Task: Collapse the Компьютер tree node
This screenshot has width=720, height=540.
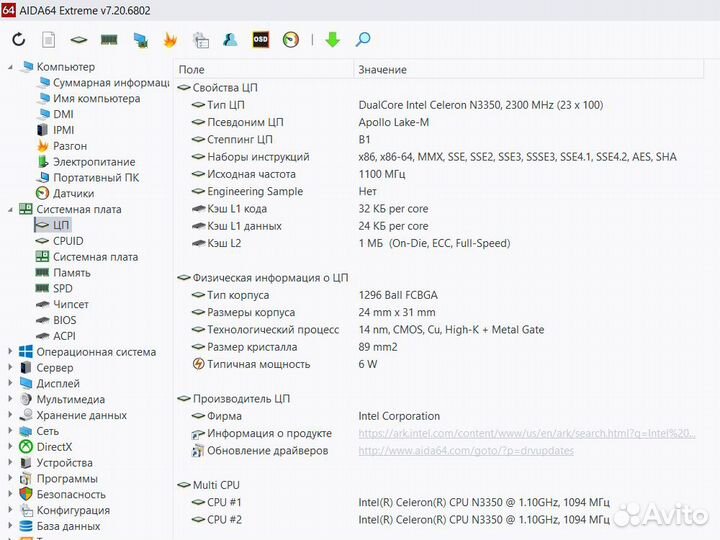Action: tap(10, 67)
